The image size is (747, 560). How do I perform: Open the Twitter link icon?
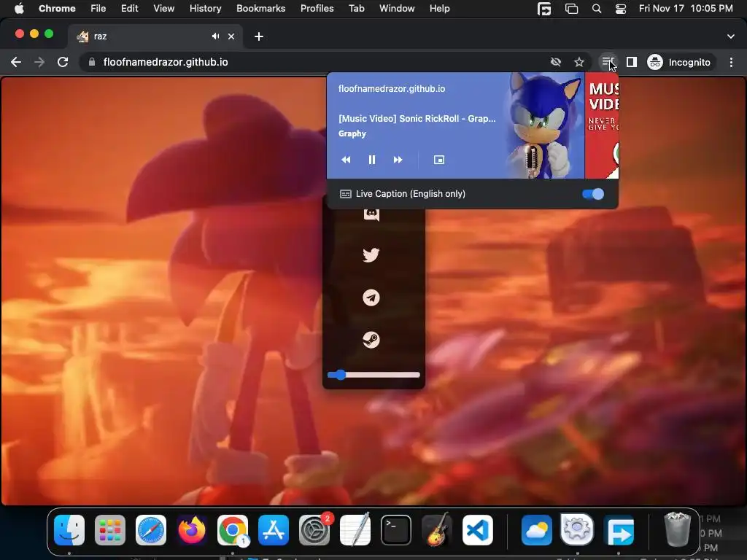click(371, 254)
